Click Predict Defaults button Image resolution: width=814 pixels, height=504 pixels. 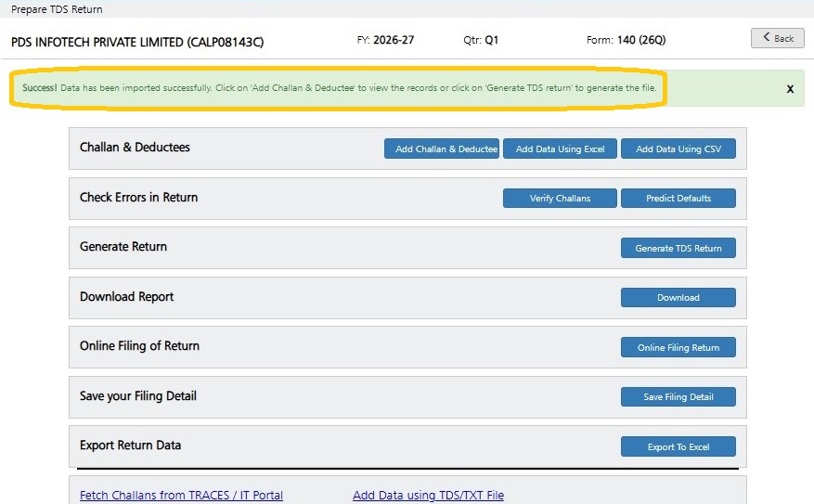[678, 199]
